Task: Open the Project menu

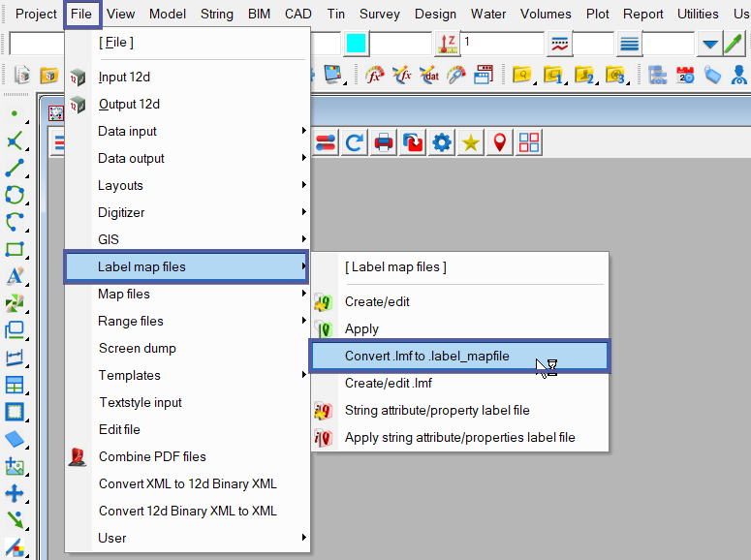Action: [36, 14]
